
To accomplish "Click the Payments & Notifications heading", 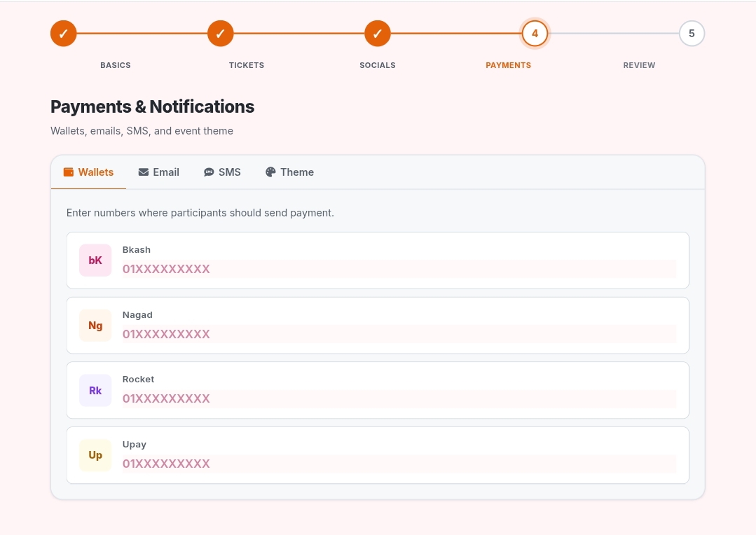I will [x=152, y=106].
